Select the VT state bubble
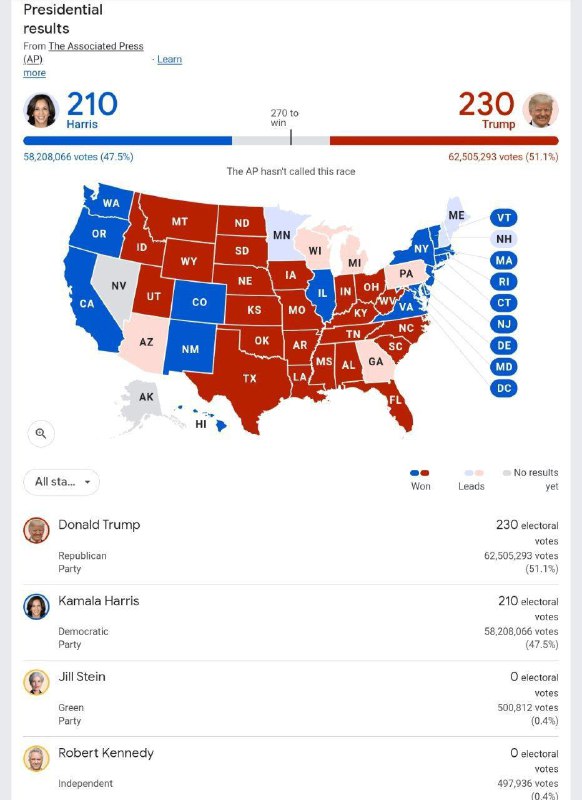The height and width of the screenshot is (800, 582). (504, 218)
